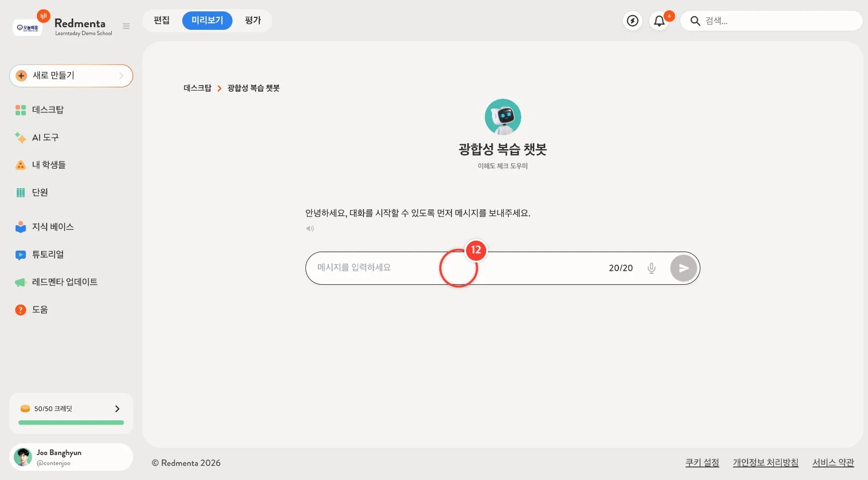This screenshot has width=868, height=480.
Task: Click the 도움 question mark icon
Action: 21,310
